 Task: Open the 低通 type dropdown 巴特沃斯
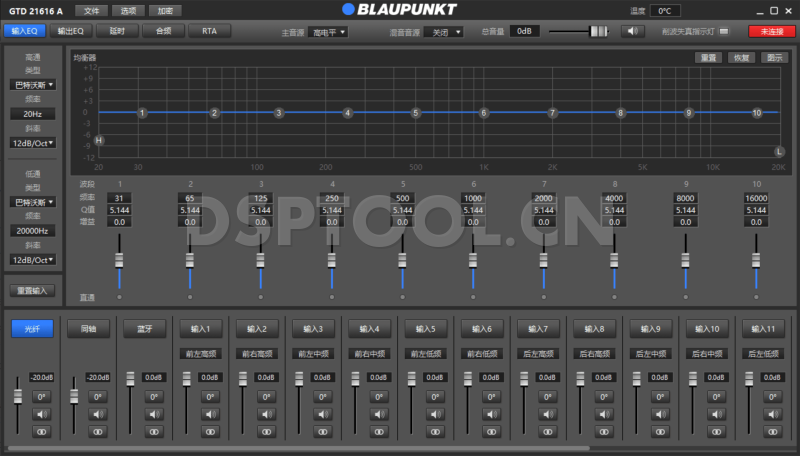[33, 202]
